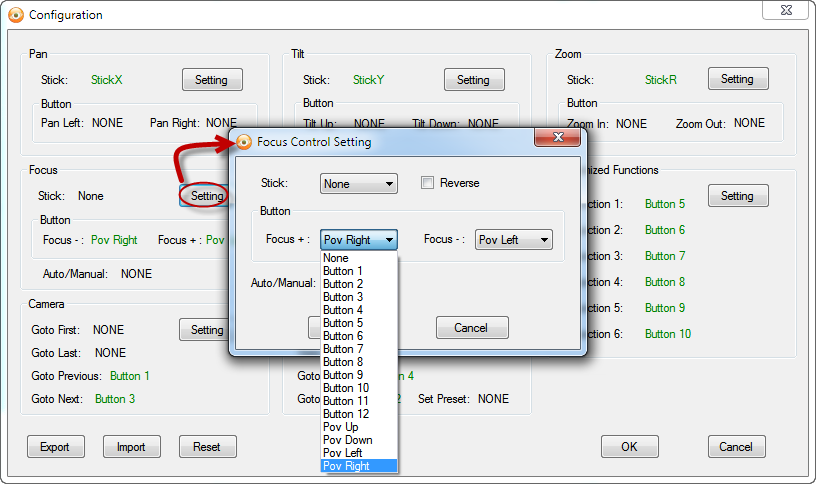Image resolution: width=816 pixels, height=484 pixels.
Task: Click Import button in Configuration window
Action: point(131,447)
